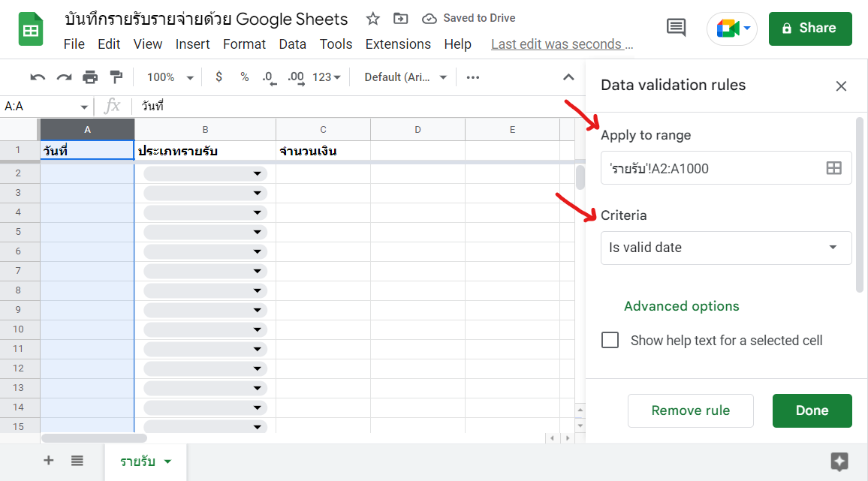Open the dropdown in cell B9
Screen dimensions: 868x481
click(258, 310)
